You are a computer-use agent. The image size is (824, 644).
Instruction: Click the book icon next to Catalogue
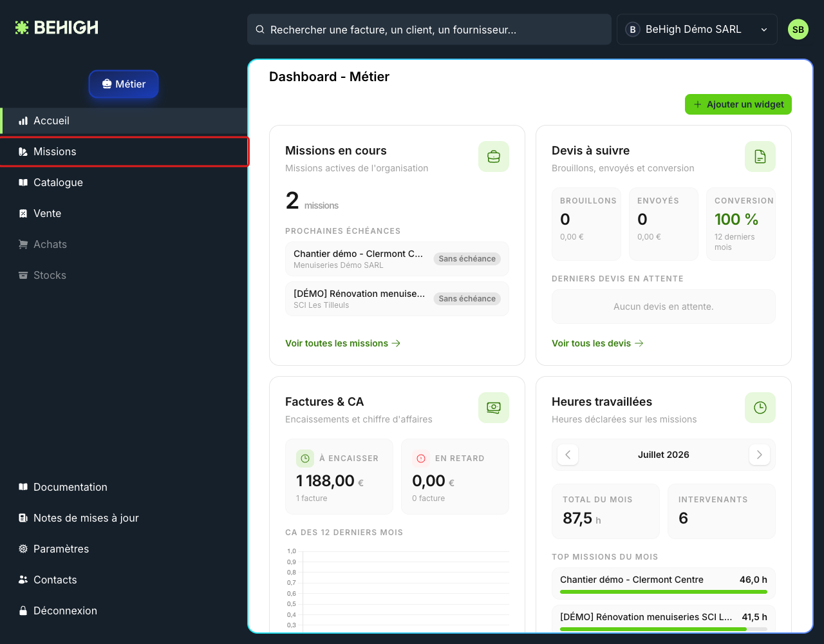23,183
